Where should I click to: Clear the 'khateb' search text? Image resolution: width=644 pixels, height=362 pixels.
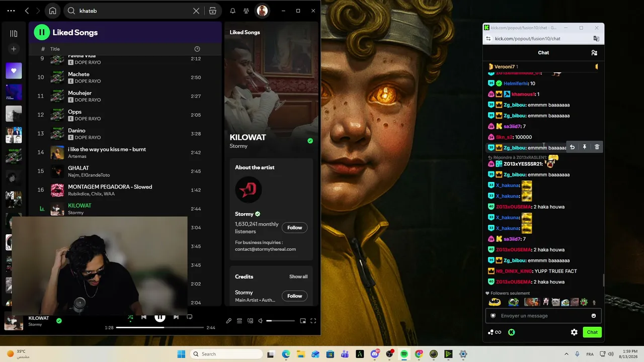click(196, 11)
